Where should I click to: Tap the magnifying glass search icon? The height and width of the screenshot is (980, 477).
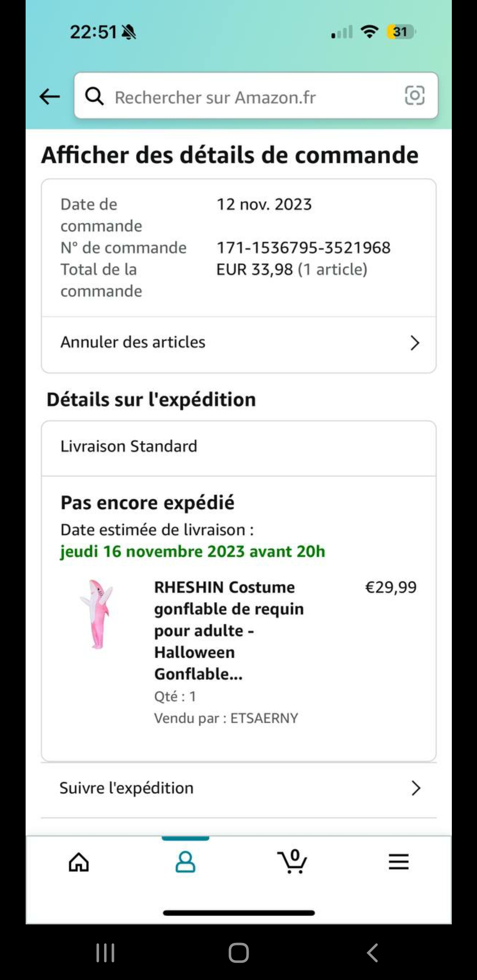(x=95, y=96)
